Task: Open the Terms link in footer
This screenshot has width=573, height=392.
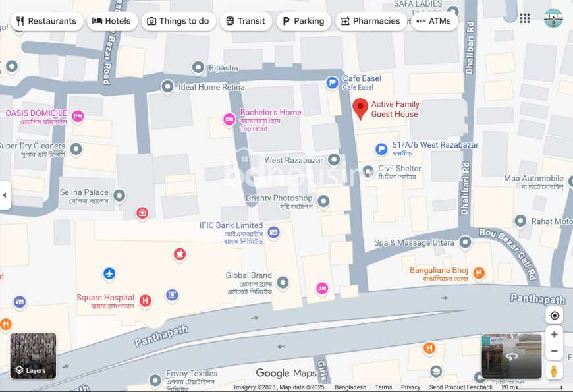Action: click(x=383, y=387)
